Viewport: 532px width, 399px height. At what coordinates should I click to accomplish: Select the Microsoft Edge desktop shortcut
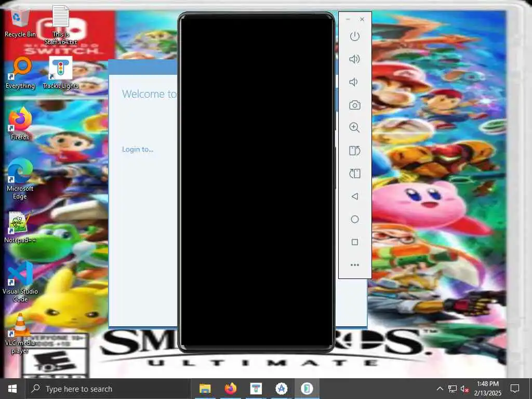(x=20, y=179)
